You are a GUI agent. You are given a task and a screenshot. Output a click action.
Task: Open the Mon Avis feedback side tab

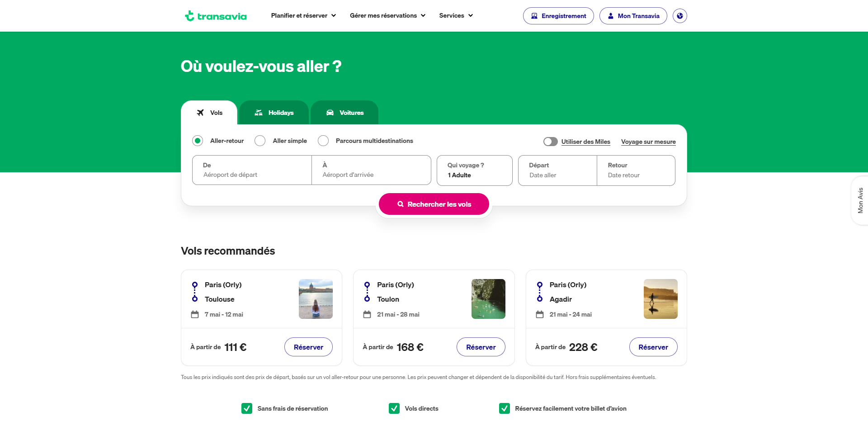click(860, 200)
